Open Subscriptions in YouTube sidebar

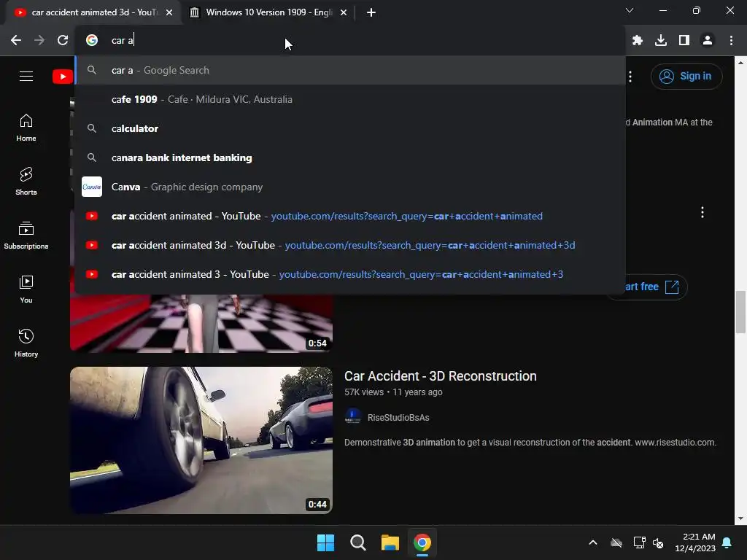coord(26,236)
